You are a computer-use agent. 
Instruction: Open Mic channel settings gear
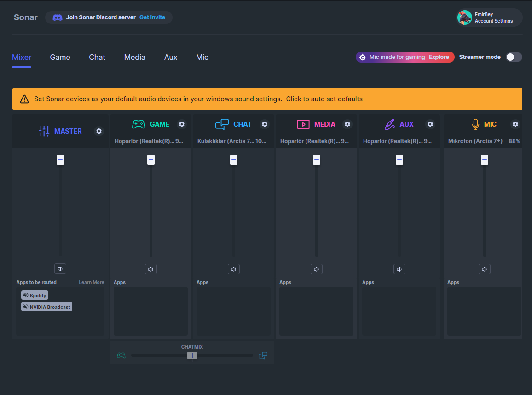(x=515, y=124)
